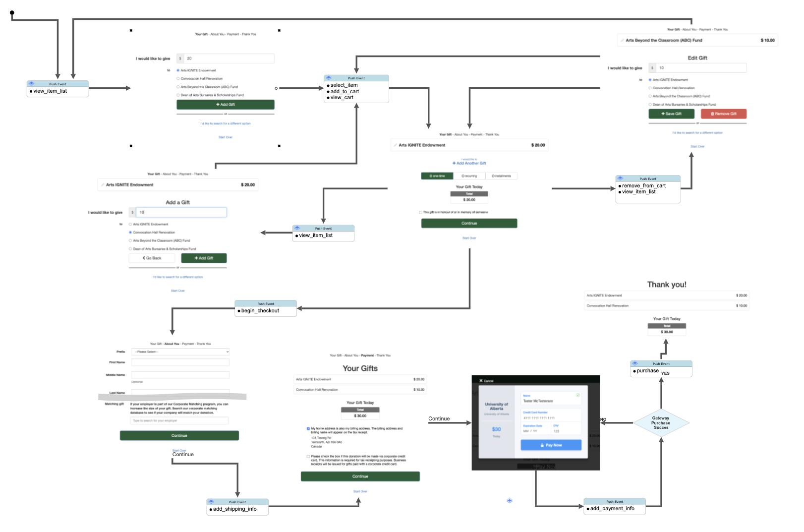Check the gift in honour or memory box

[x=420, y=212]
